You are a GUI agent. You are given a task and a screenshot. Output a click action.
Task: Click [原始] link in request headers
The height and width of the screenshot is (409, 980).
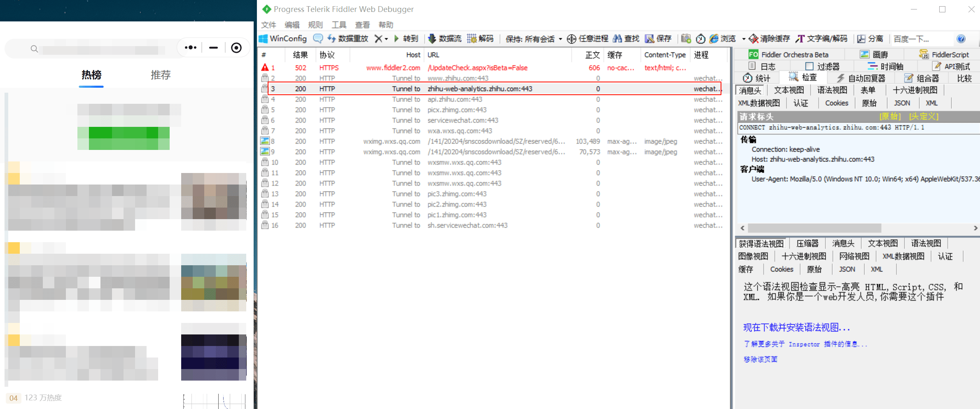890,117
